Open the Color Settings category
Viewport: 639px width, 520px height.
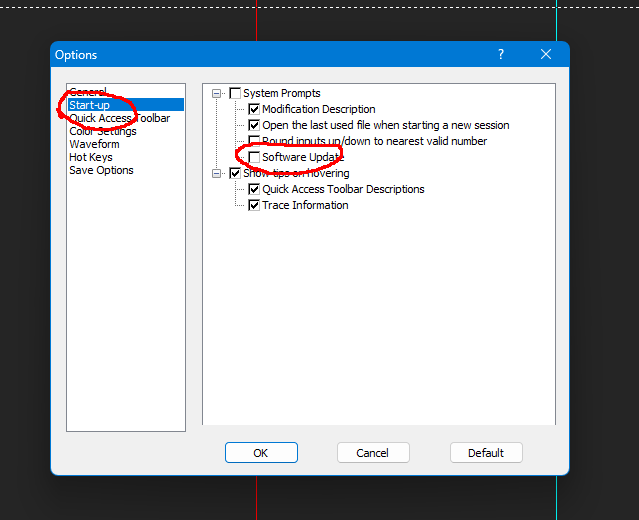click(x=103, y=131)
